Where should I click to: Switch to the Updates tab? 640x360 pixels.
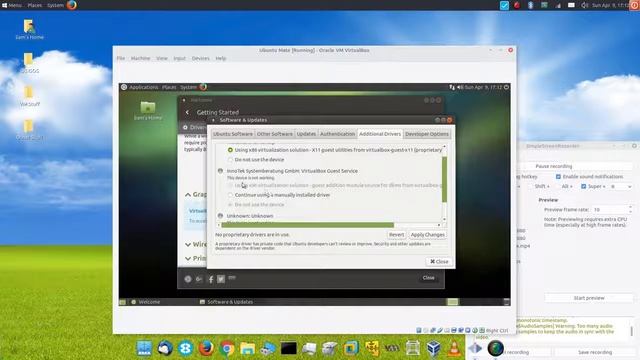point(306,134)
